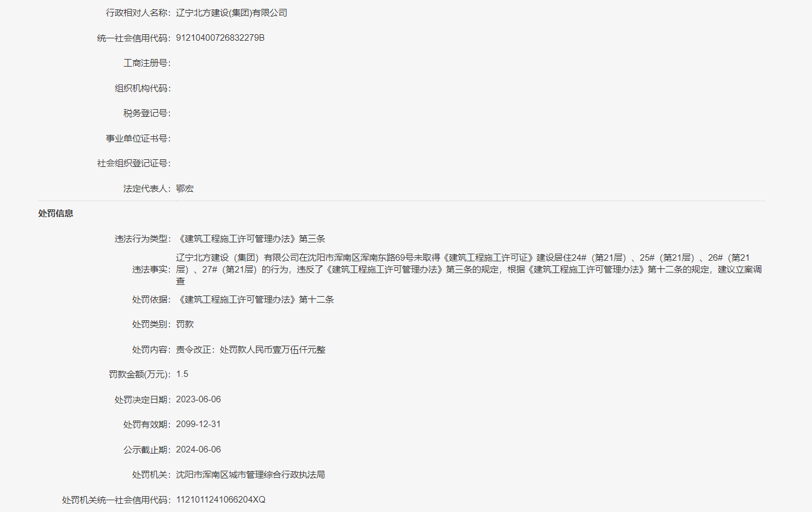812x512 pixels.
Task: Select the authority name "沈阳市浑南区城市管理综合行政执法局"
Action: 251,475
